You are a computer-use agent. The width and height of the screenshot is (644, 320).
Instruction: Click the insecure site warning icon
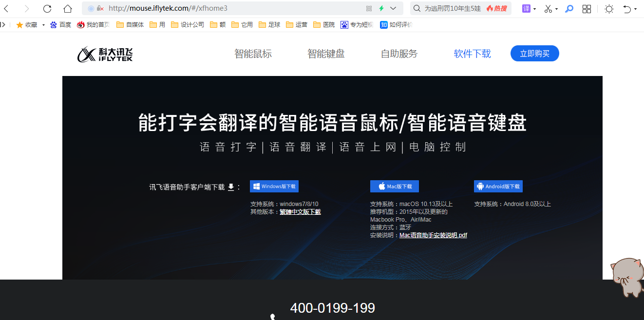tap(100, 8)
